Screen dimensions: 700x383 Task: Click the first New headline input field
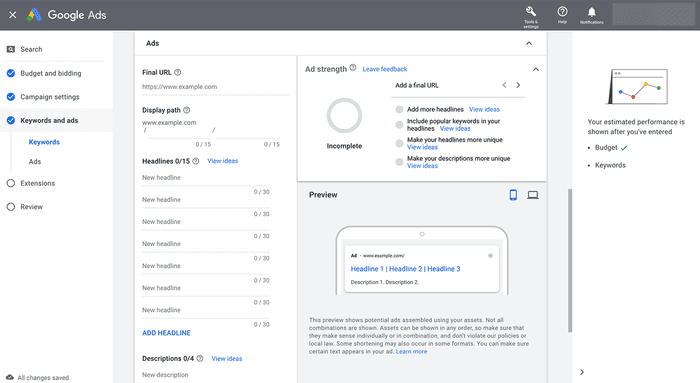(x=206, y=178)
